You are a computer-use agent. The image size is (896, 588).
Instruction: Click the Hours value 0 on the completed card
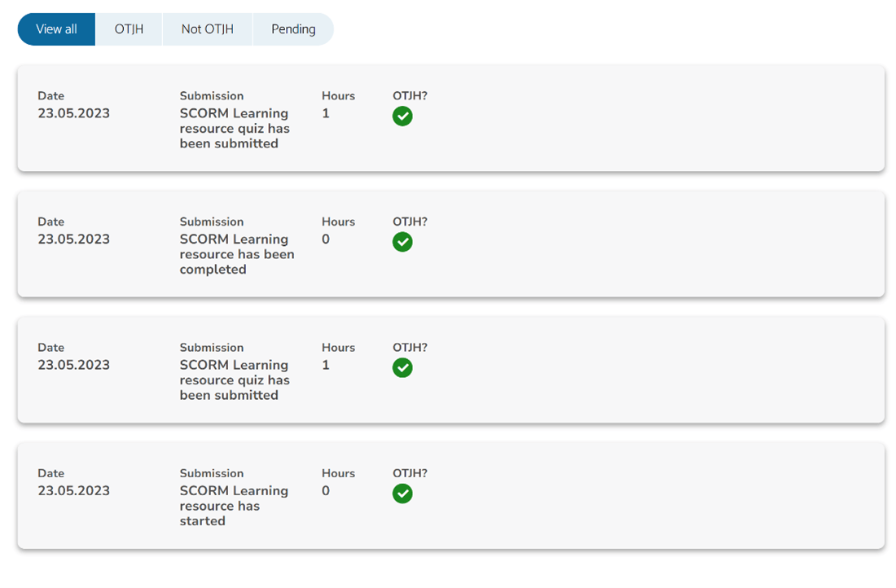pyautogui.click(x=326, y=239)
